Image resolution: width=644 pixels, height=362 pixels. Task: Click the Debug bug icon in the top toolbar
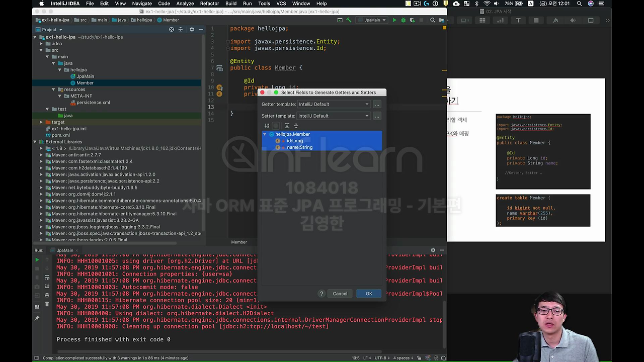pos(403,20)
